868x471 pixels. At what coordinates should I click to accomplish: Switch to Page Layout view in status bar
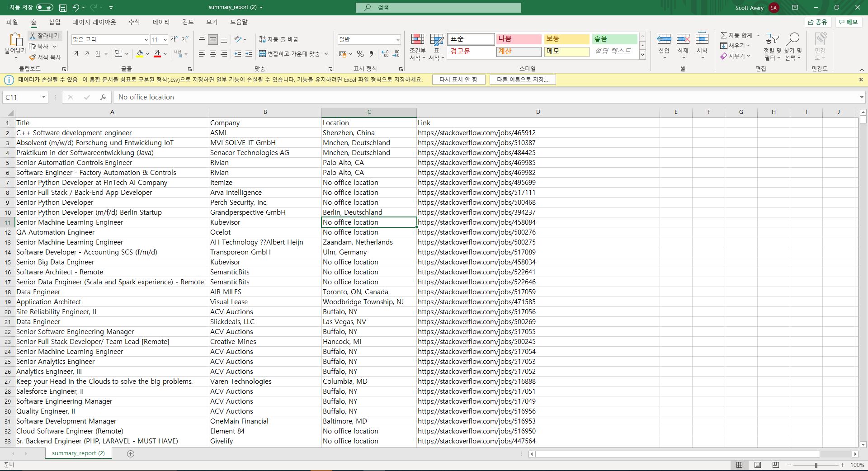758,465
